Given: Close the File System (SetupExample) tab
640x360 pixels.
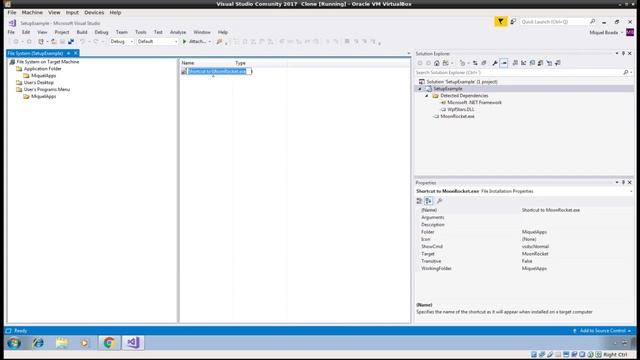Looking at the screenshot, I should click(x=76, y=53).
